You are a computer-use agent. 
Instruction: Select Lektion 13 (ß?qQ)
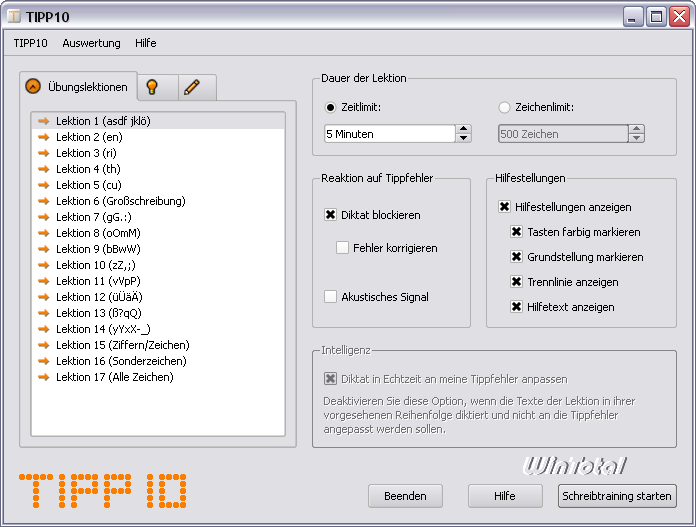[158, 313]
